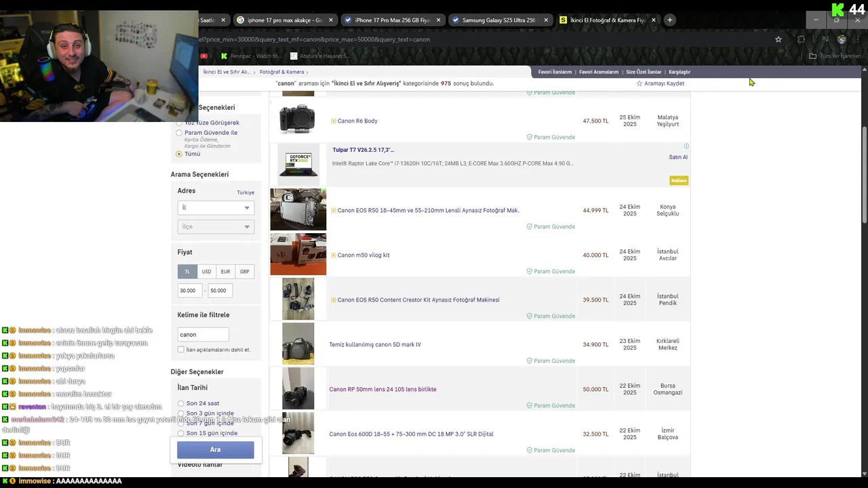
Task: Select the Tümü radio option
Action: [x=179, y=154]
